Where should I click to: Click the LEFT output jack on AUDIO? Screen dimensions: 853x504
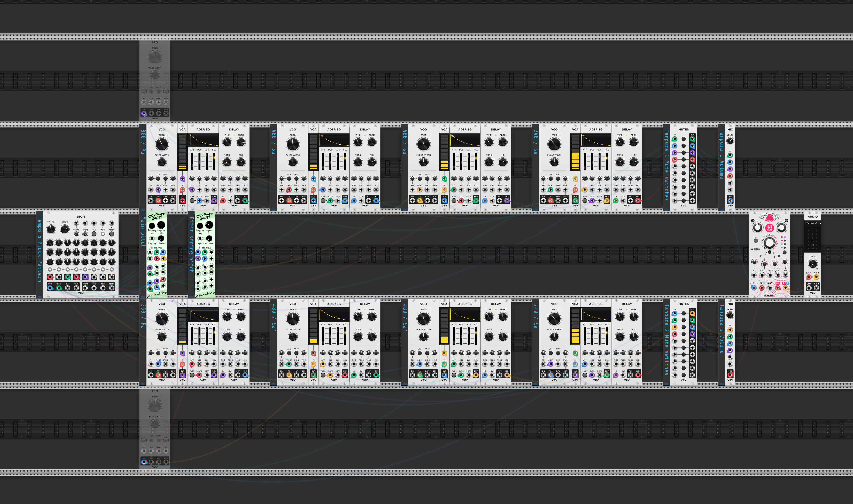click(x=809, y=288)
